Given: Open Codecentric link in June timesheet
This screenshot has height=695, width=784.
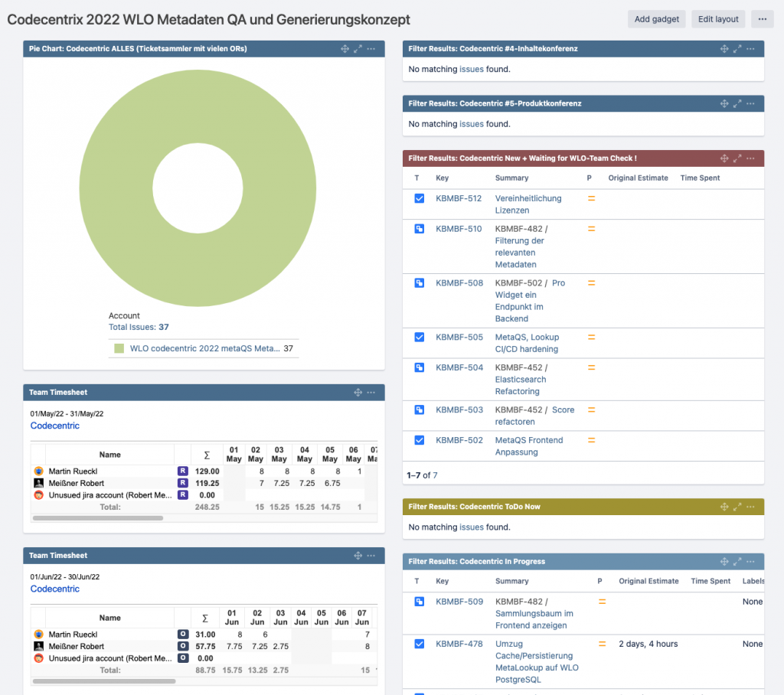Looking at the screenshot, I should (x=55, y=589).
